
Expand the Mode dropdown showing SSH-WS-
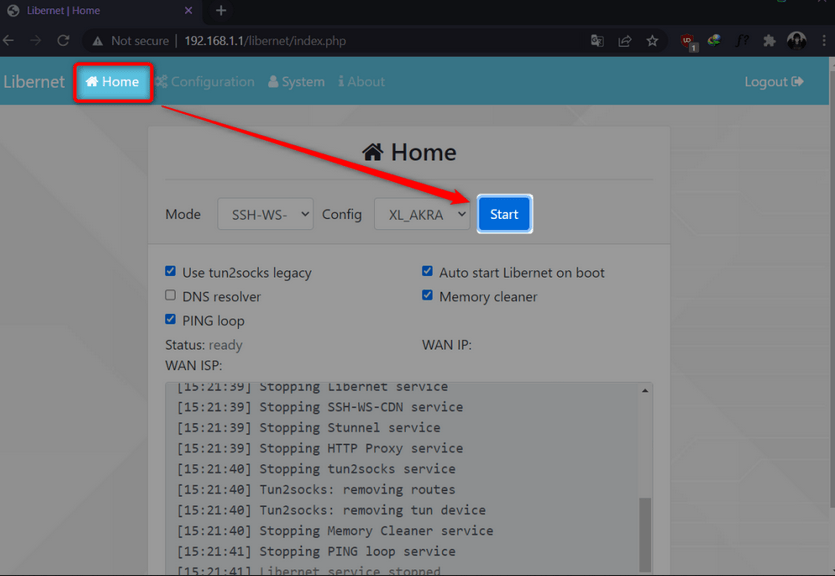(265, 214)
